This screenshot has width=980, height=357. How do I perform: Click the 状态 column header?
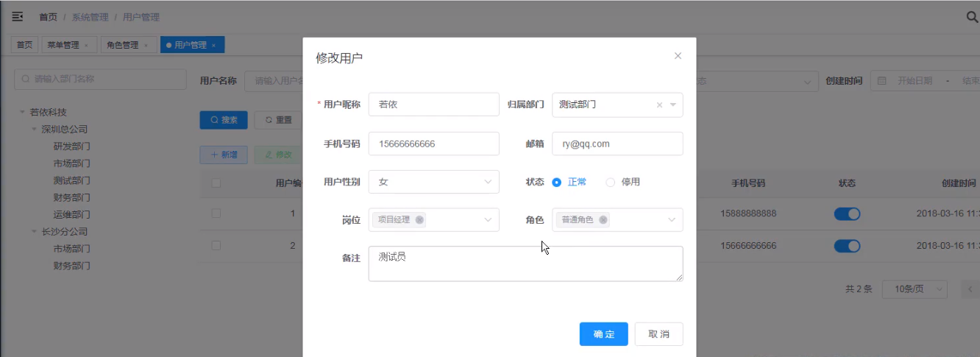(x=847, y=183)
